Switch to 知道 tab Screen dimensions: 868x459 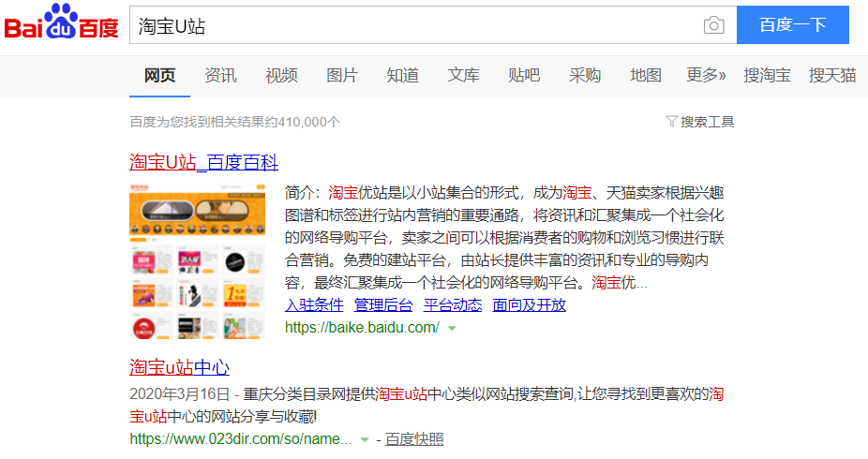pos(402,75)
